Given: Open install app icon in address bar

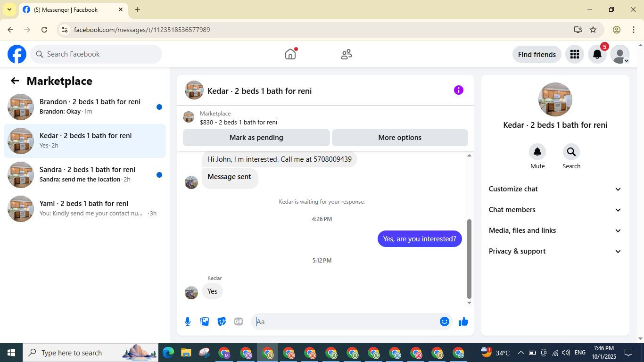Looking at the screenshot, I should click(x=578, y=30).
